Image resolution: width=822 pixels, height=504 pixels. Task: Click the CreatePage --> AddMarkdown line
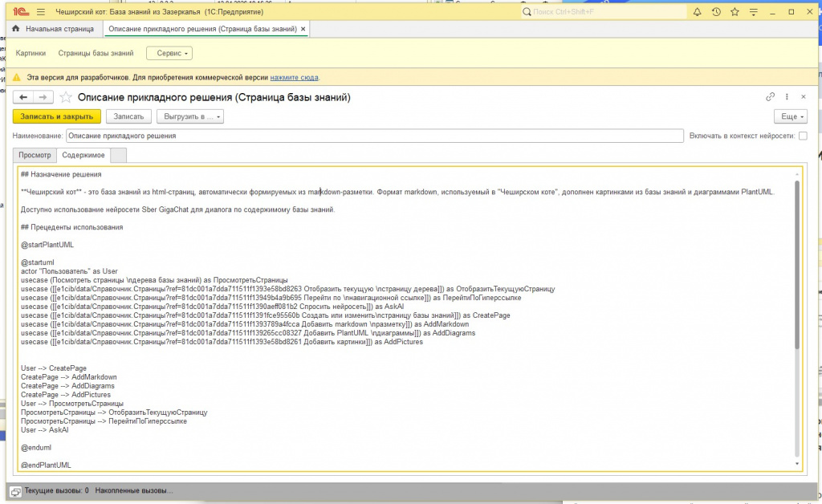click(69, 377)
